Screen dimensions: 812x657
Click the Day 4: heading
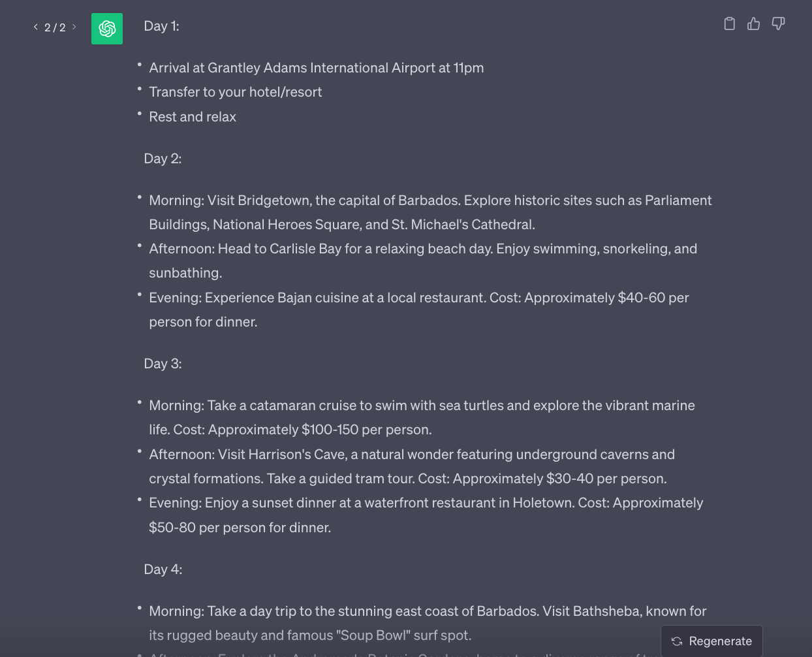163,569
